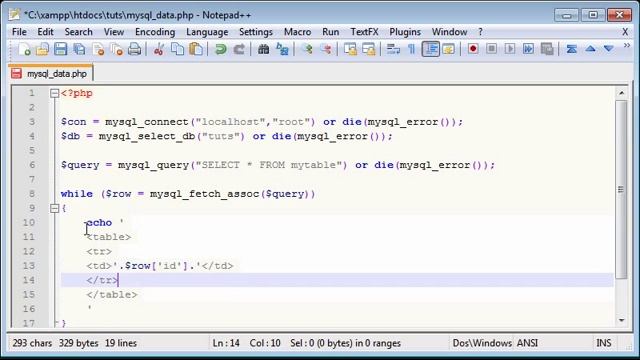Open the View menu
Viewport: 640px width, 360px height.
pyautogui.click(x=114, y=32)
